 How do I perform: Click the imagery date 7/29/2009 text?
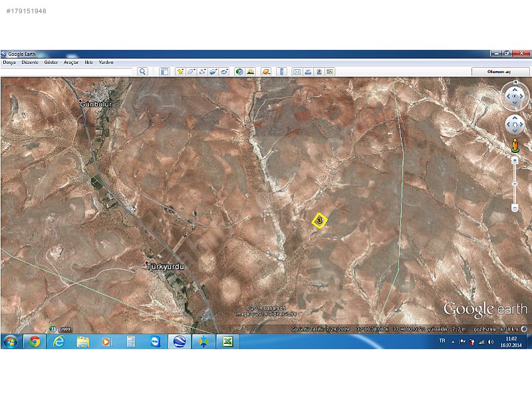click(338, 329)
